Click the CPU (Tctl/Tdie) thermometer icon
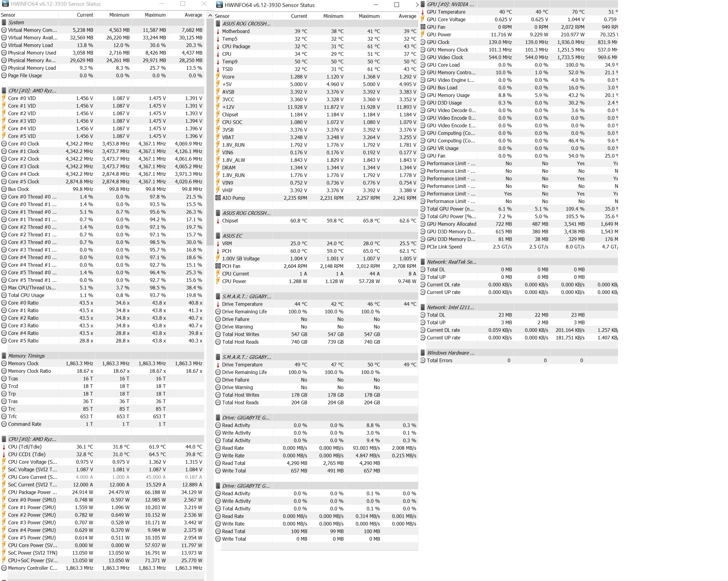 [x=4, y=447]
